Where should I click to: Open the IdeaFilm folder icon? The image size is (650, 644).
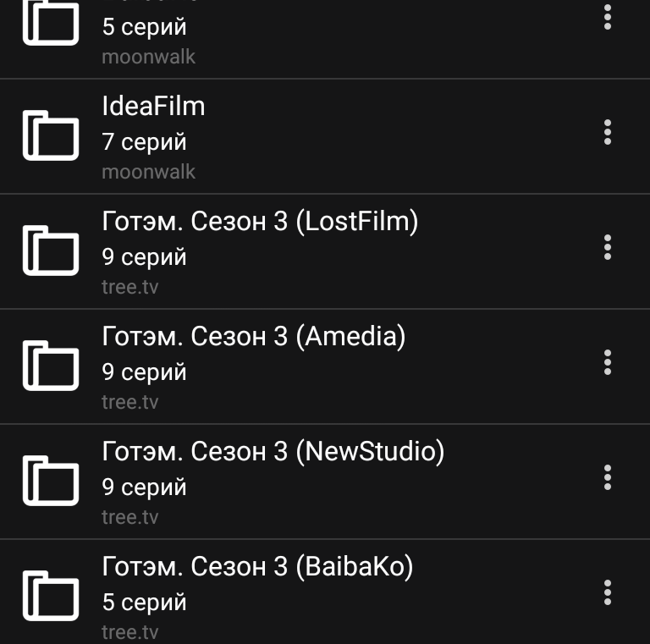(51, 135)
